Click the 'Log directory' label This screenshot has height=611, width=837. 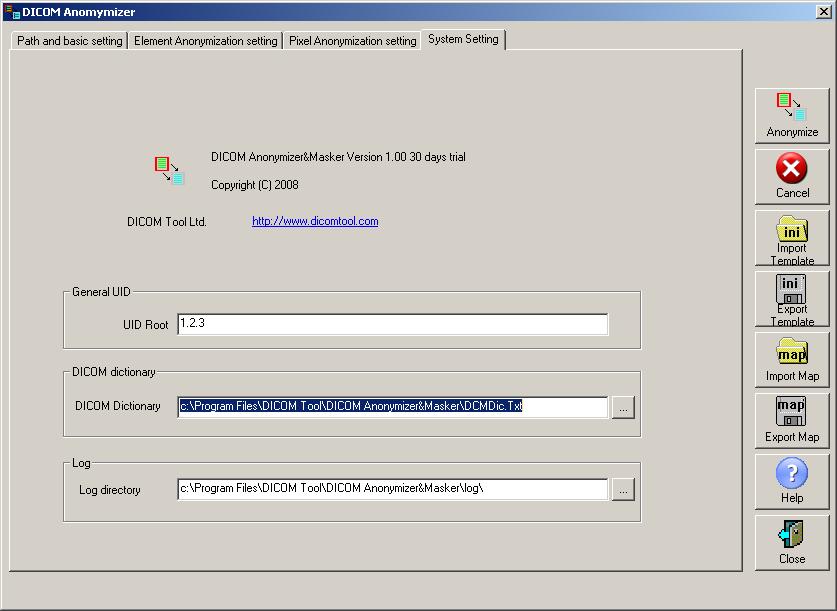pyautogui.click(x=109, y=490)
